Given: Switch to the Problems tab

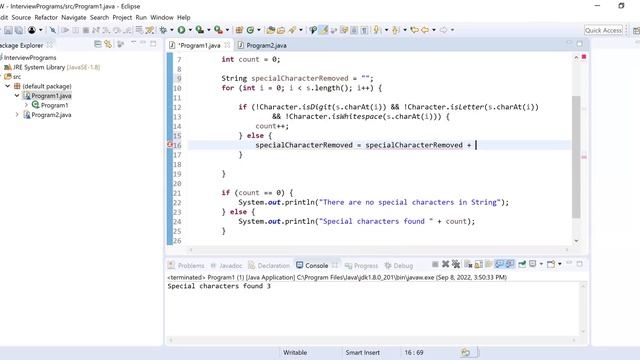Looking at the screenshot, I should (x=186, y=265).
